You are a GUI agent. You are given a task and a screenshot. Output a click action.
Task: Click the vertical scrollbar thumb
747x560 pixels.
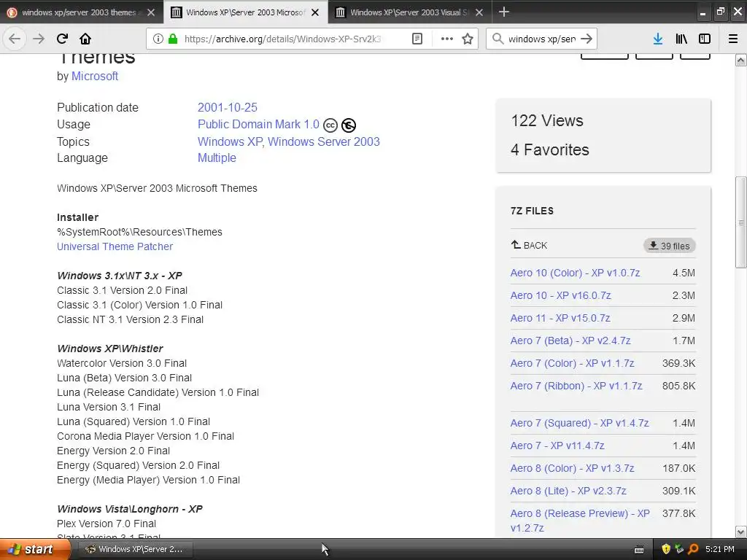coord(740,222)
